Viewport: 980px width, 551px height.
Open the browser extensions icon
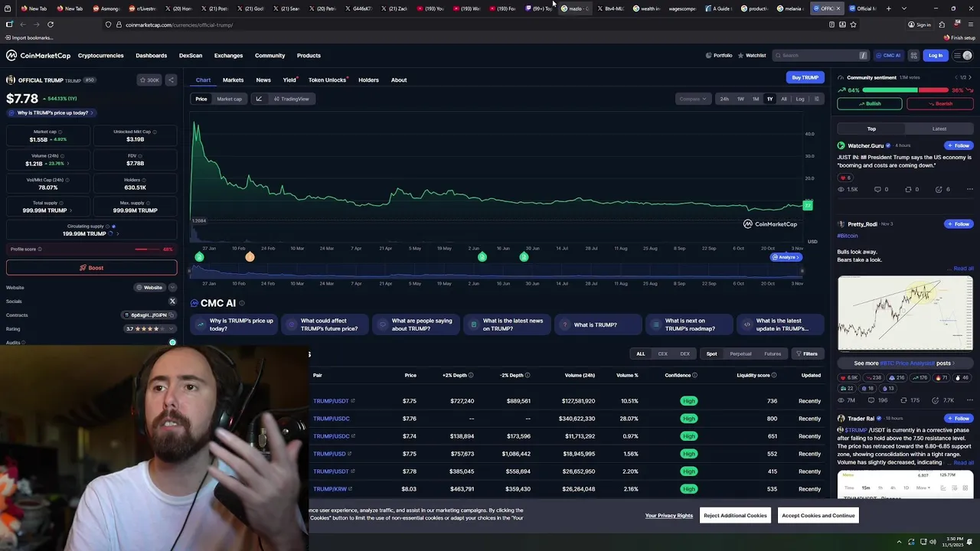942,24
